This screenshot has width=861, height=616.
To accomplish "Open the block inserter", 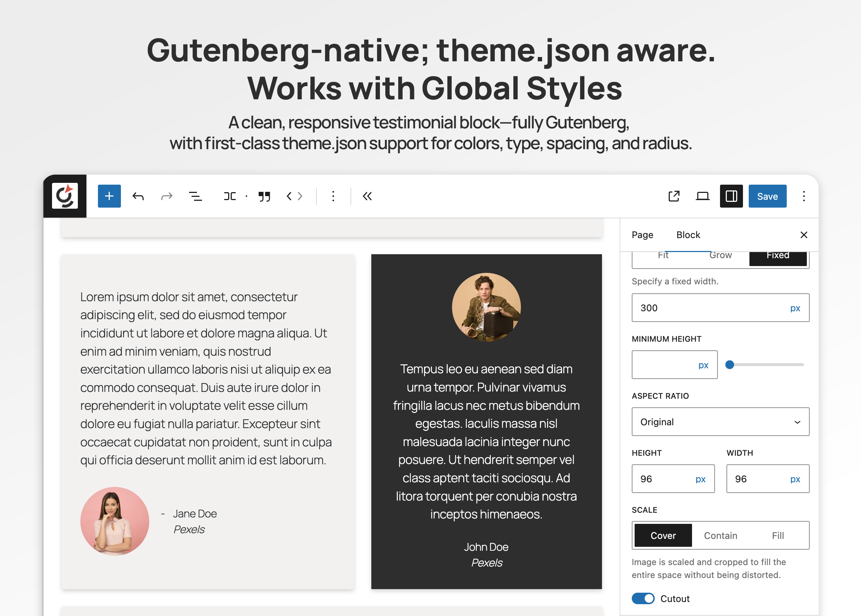I will tap(109, 196).
